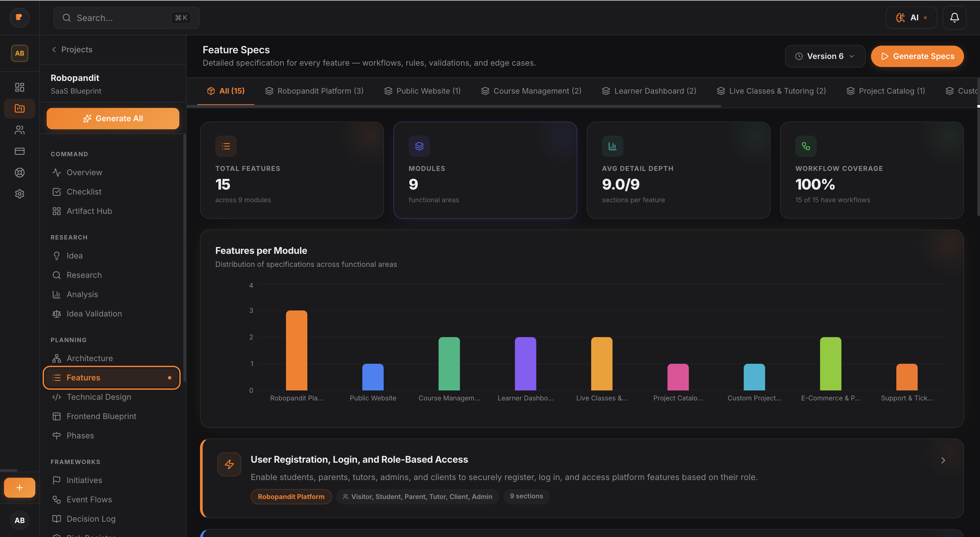Click the Robopandit workspace logo top left
Viewport: 980px width, 537px height.
19,18
